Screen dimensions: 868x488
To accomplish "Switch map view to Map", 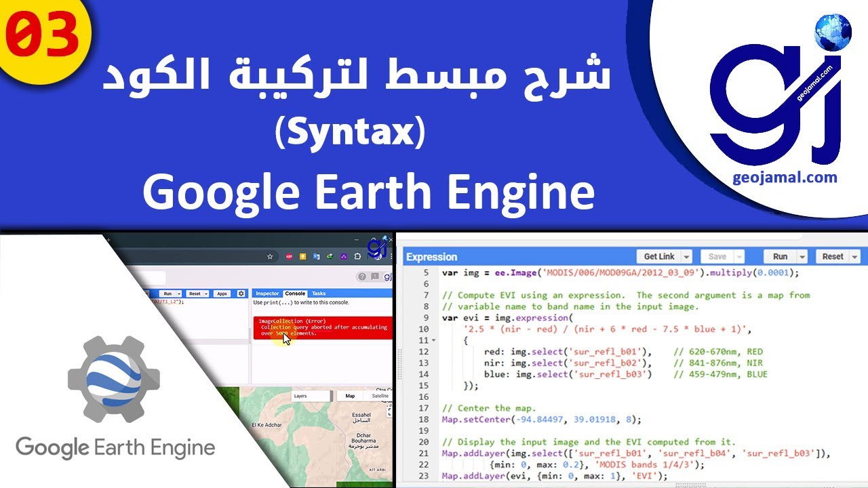I will point(350,396).
